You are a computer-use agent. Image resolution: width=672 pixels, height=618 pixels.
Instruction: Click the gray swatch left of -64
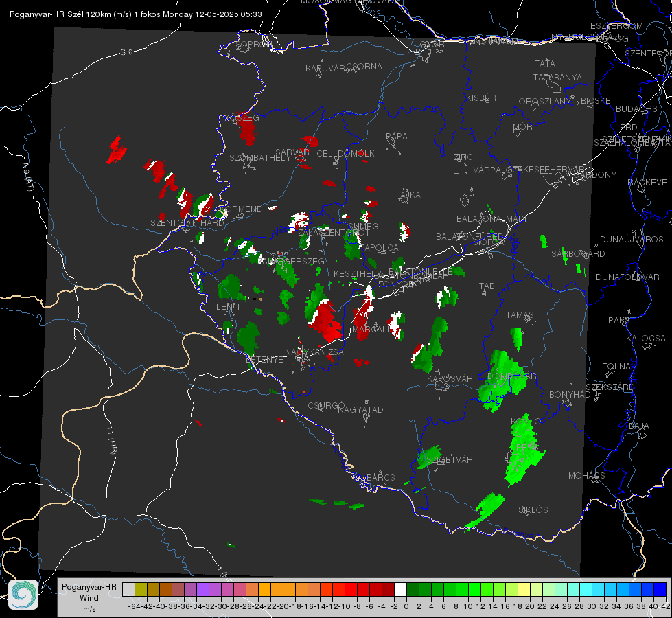(128, 589)
